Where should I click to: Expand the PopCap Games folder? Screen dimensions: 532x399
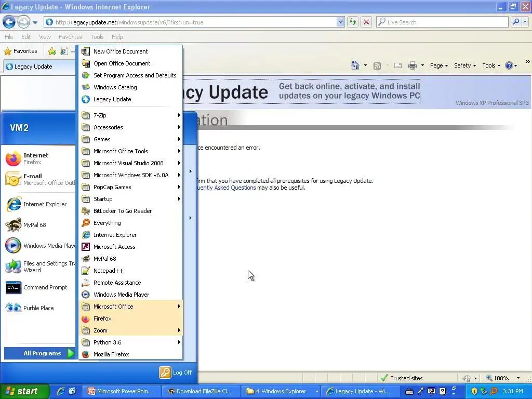click(x=130, y=187)
